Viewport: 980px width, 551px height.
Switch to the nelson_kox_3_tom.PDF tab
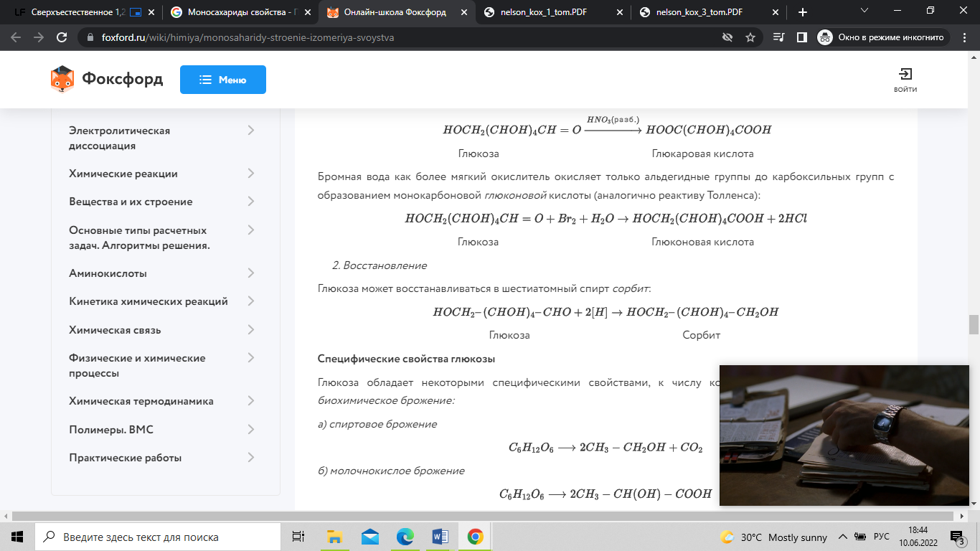707,12
